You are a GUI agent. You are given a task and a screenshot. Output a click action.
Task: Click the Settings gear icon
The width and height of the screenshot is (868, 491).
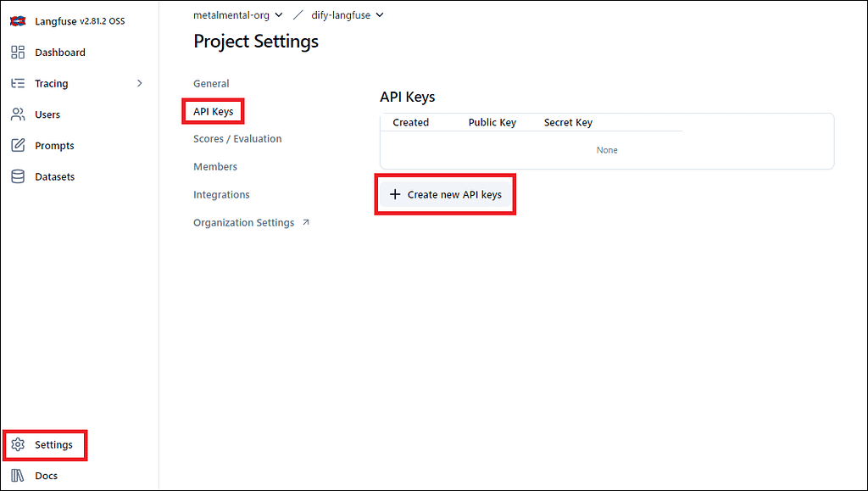[x=18, y=445]
